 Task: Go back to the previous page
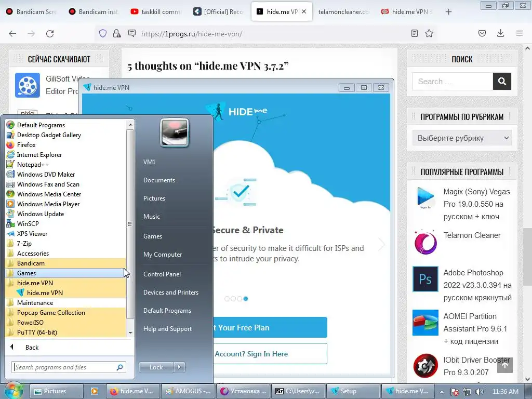click(12, 34)
